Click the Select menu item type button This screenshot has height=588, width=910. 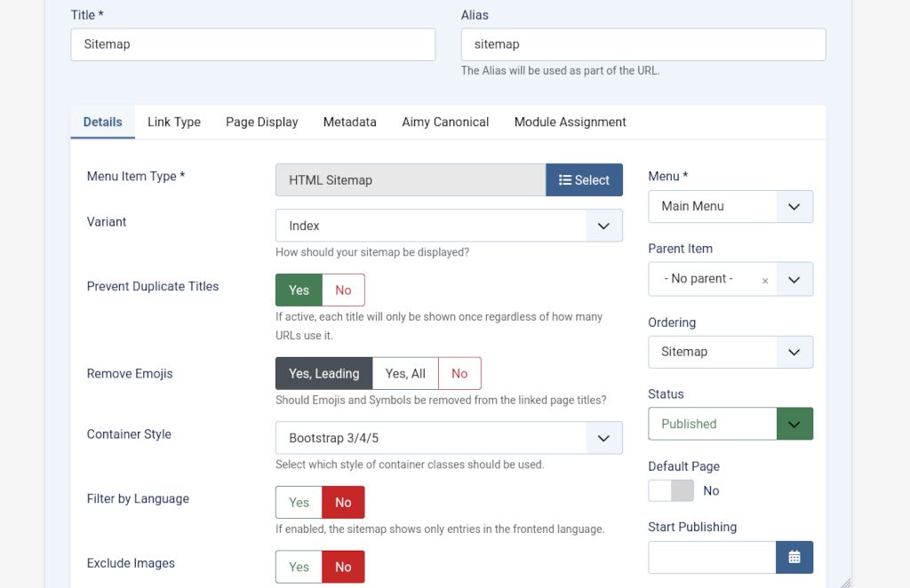[584, 179]
